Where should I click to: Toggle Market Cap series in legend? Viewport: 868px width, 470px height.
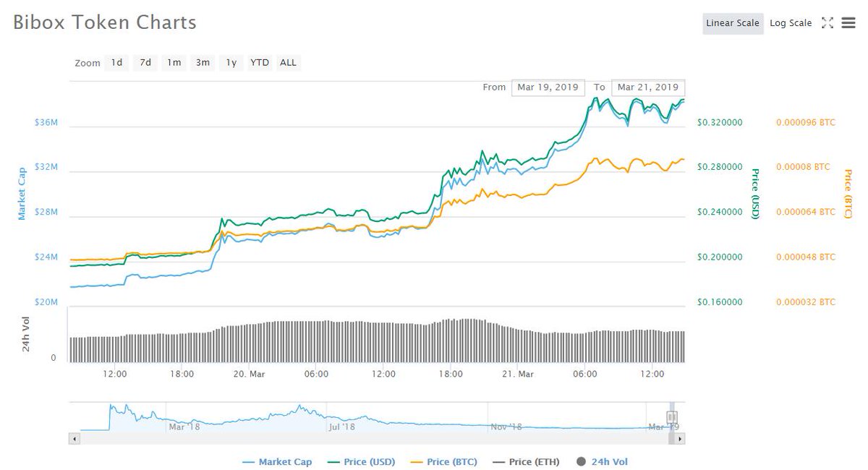tap(277, 462)
